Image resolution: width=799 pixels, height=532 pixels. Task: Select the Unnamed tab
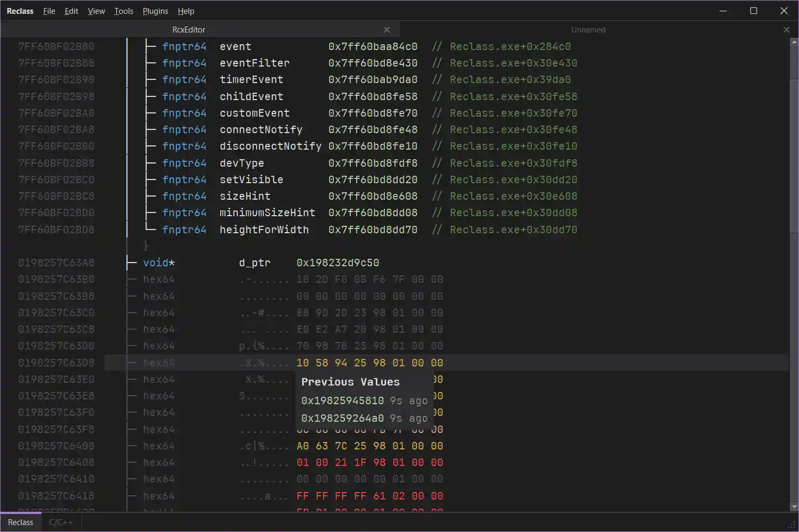588,29
